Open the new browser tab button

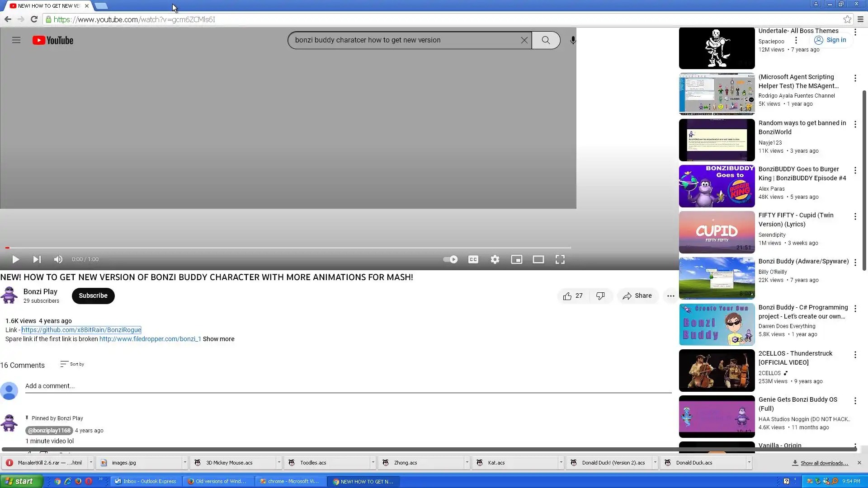pyautogui.click(x=101, y=6)
